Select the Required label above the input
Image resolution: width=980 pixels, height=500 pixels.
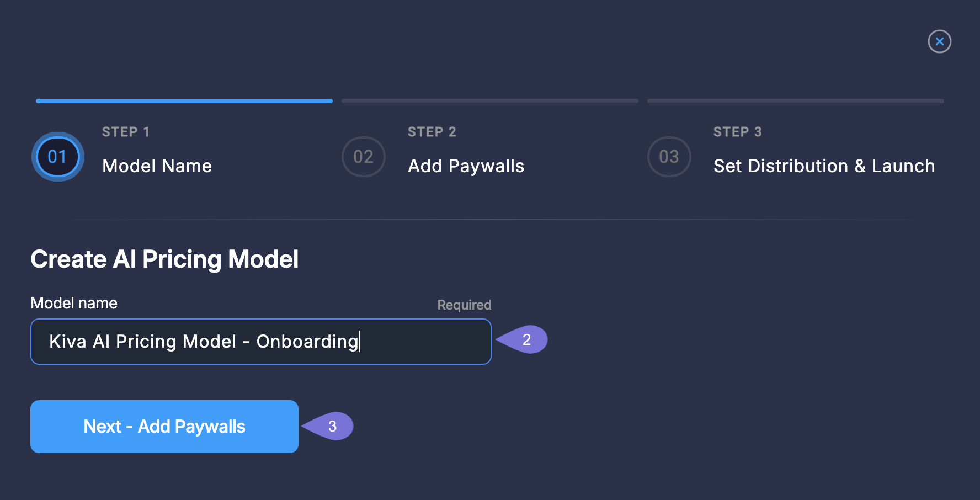pos(463,304)
